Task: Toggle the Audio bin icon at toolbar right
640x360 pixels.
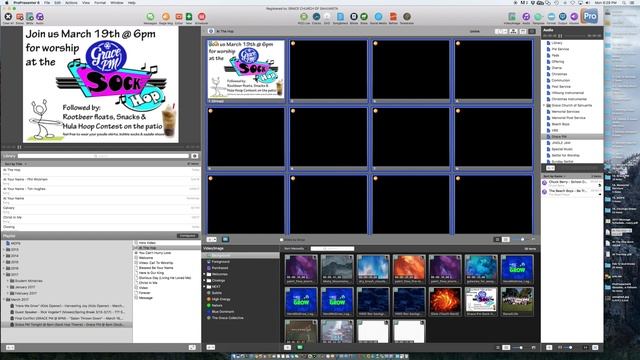Action: [x=526, y=17]
